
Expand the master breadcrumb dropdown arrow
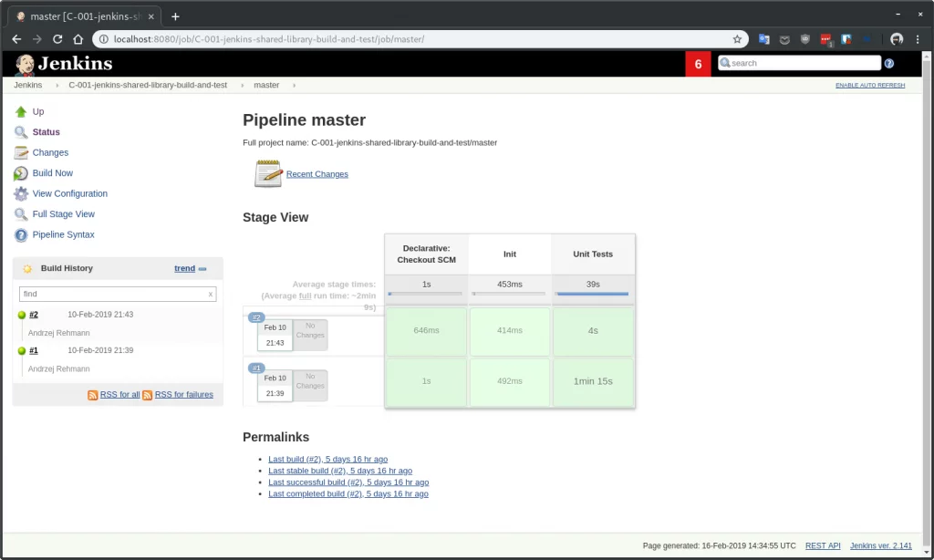point(295,85)
